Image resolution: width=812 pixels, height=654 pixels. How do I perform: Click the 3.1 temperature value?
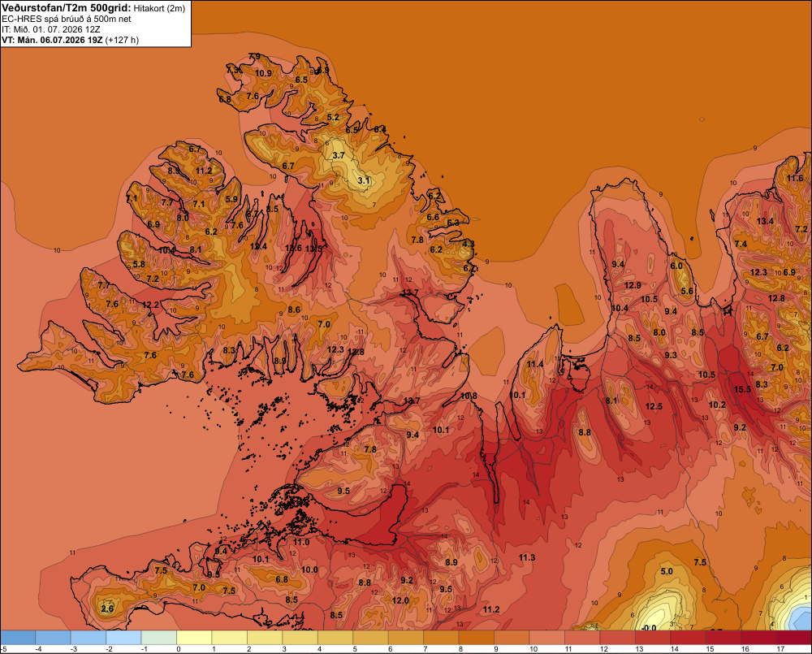click(x=364, y=180)
